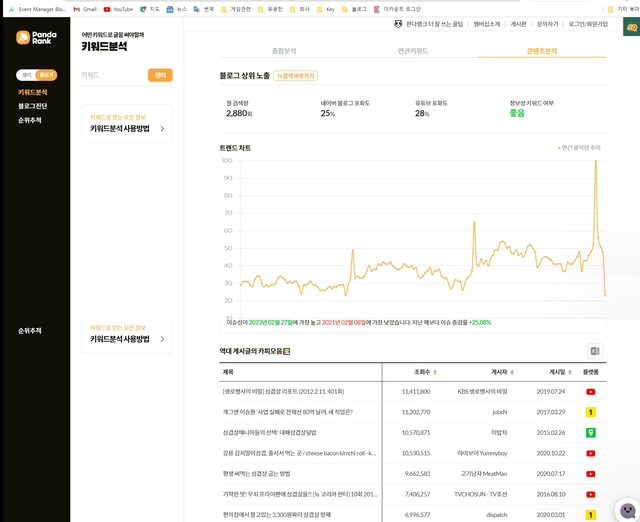
Task: Click the Panda Rank logo
Action: pos(36,38)
